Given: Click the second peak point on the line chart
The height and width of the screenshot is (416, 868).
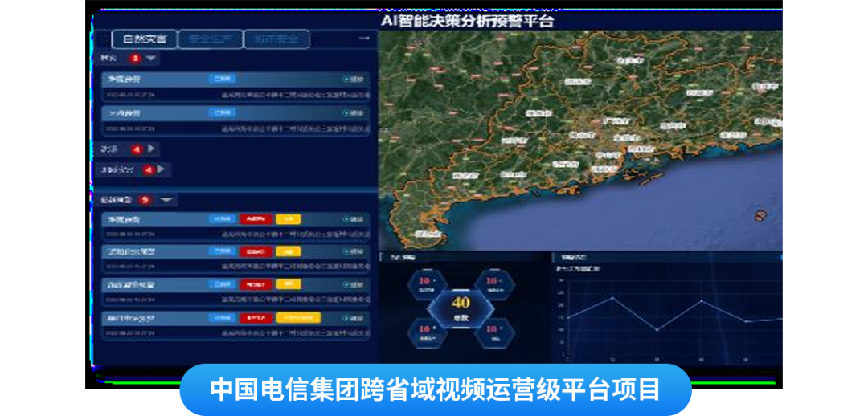Looking at the screenshot, I should [x=702, y=300].
